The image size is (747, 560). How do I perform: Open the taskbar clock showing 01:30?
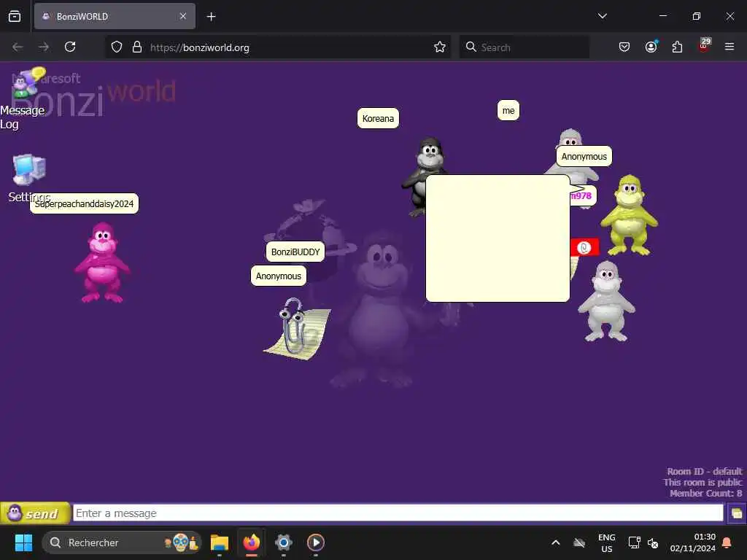point(693,542)
